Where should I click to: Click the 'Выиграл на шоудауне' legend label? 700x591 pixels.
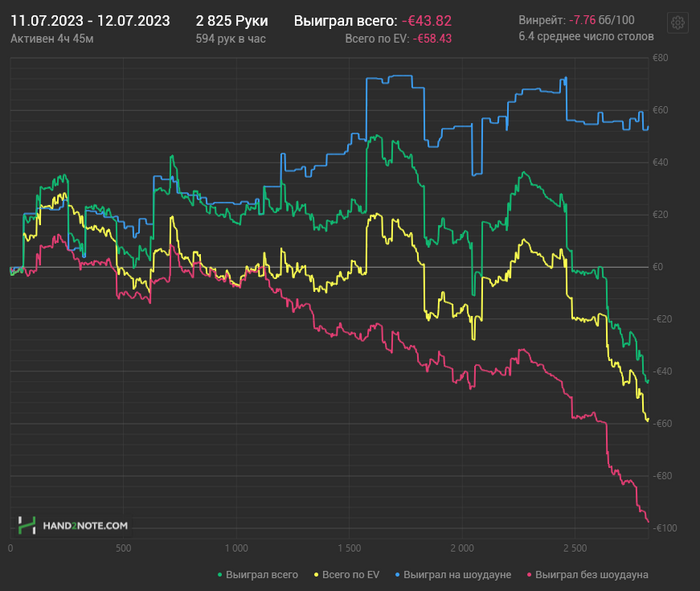(457, 575)
